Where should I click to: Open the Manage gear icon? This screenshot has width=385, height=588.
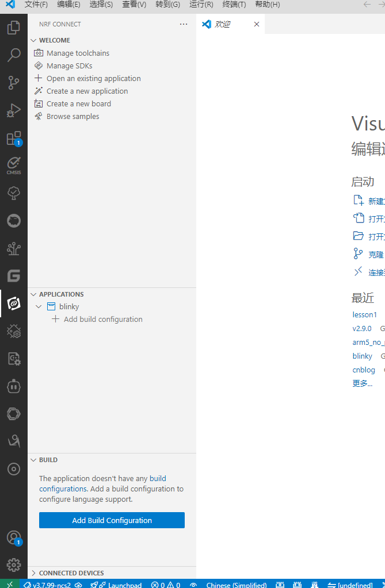click(x=13, y=565)
